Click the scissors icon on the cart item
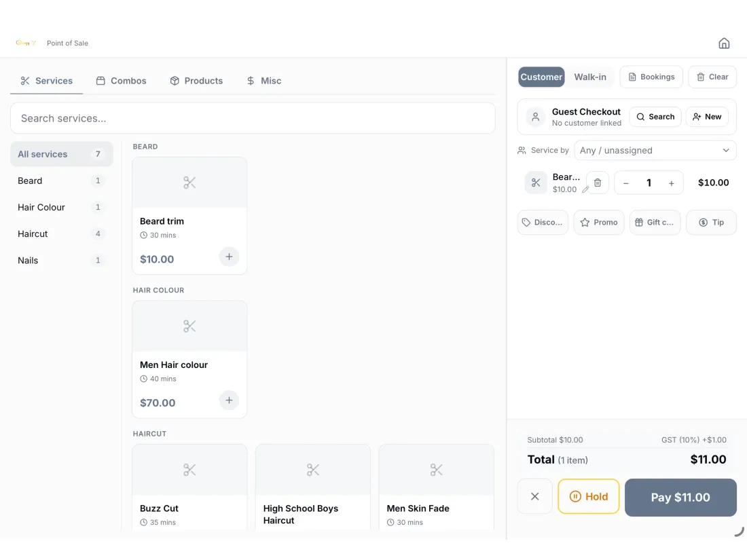 536,183
